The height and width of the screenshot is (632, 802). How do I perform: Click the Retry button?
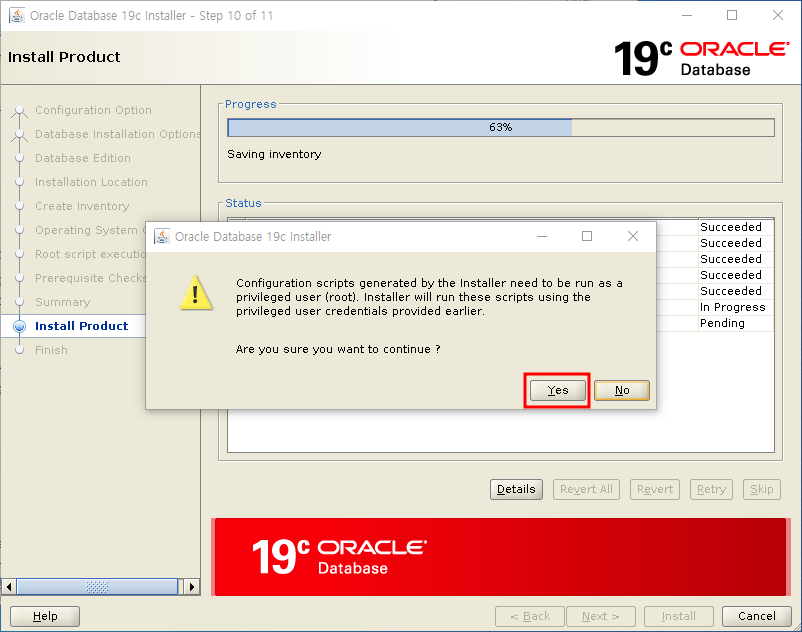point(711,489)
